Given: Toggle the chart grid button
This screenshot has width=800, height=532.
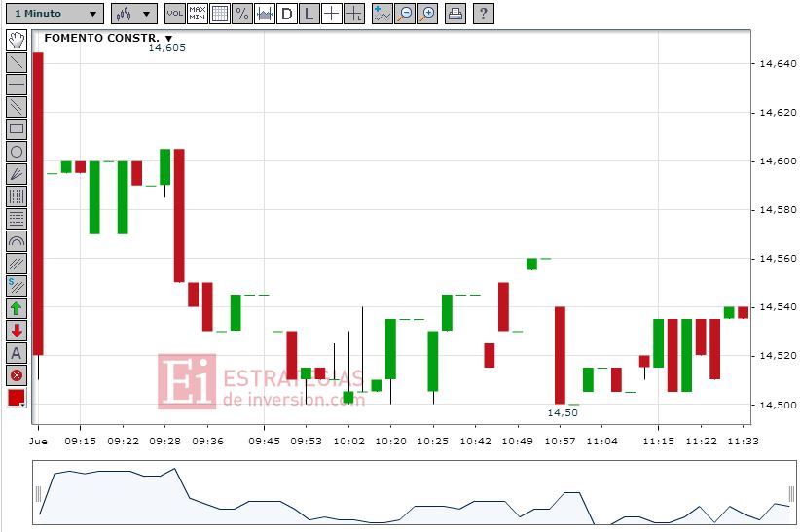Looking at the screenshot, I should [x=220, y=14].
